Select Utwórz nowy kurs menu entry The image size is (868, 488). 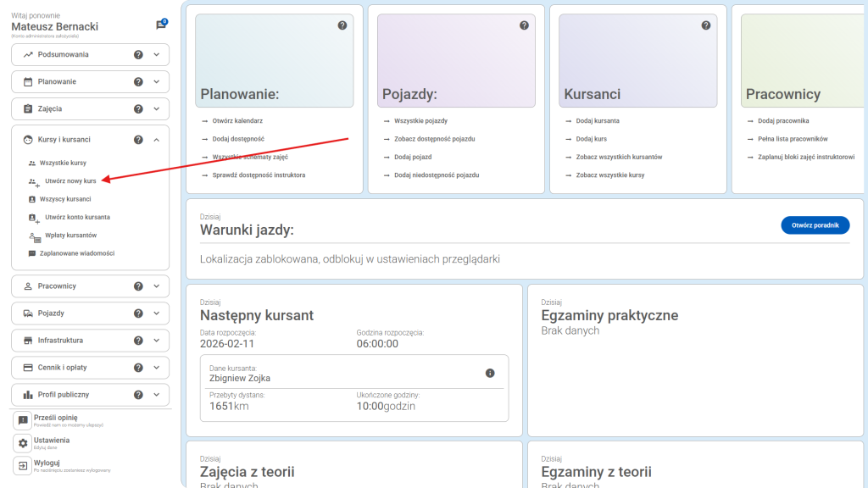[70, 180]
